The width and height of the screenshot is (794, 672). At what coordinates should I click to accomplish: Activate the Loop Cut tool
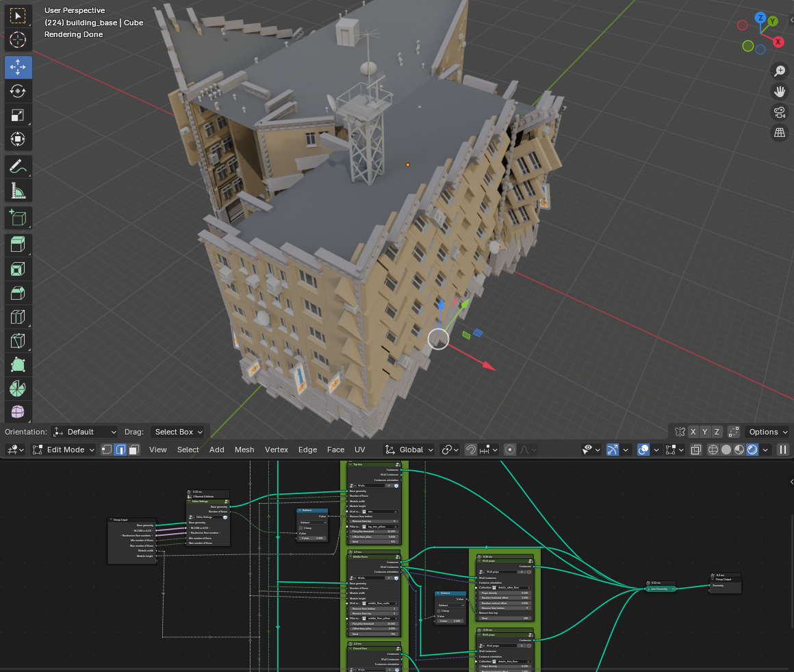pos(18,317)
